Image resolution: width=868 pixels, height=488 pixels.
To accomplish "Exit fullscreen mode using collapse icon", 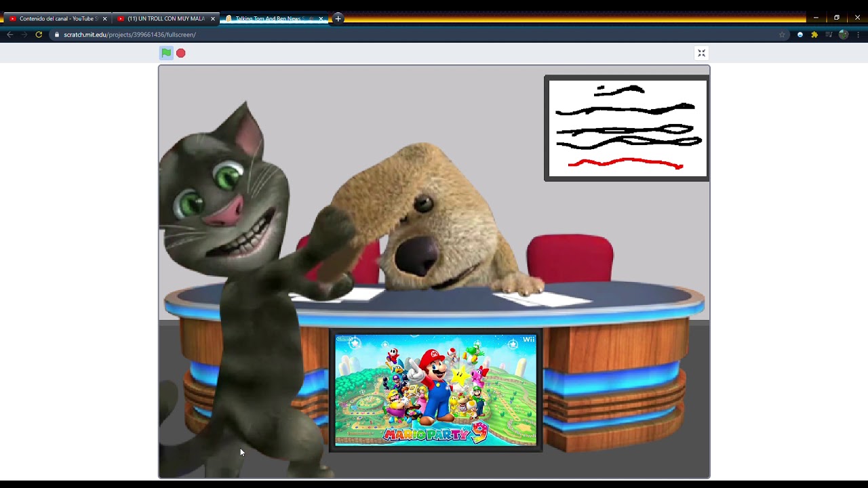I will click(702, 53).
